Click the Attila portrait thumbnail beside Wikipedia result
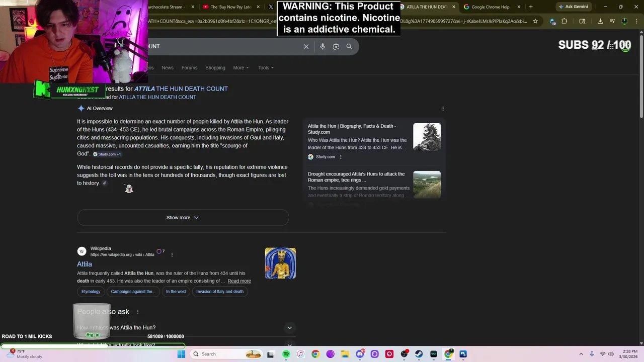The height and width of the screenshot is (362, 644). 280,263
